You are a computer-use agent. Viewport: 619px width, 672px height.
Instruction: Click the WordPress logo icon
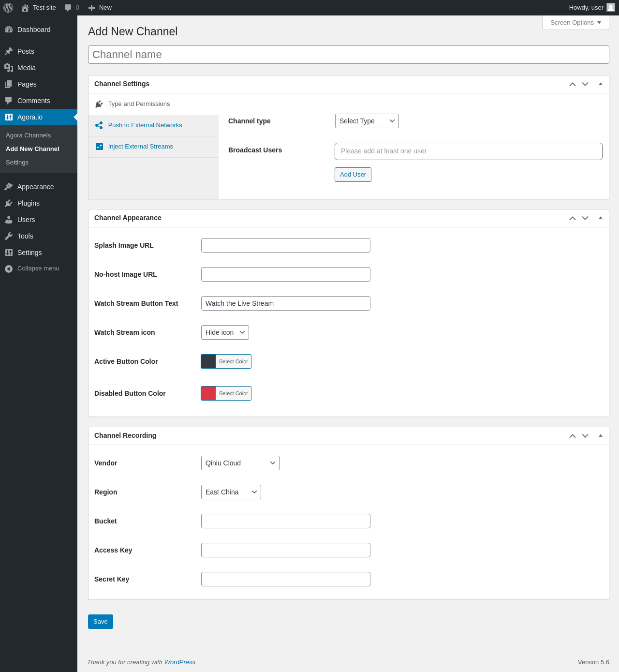[8, 8]
